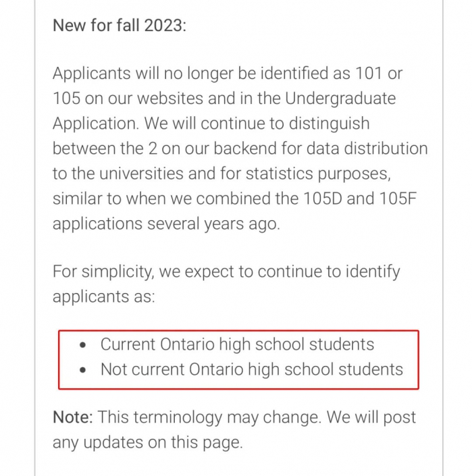Click the word "Undergraduate" in the paragraph
Screen dimensions: 472x476
[x=340, y=99]
